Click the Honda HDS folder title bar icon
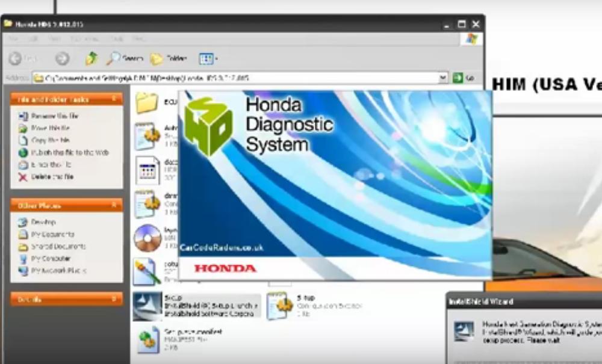 coord(8,24)
